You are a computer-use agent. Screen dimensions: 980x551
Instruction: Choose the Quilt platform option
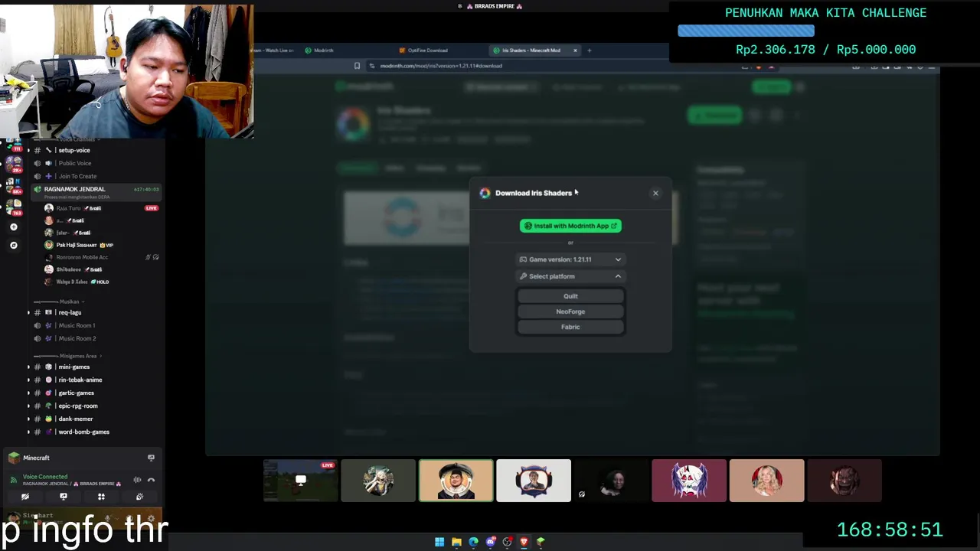click(x=570, y=296)
